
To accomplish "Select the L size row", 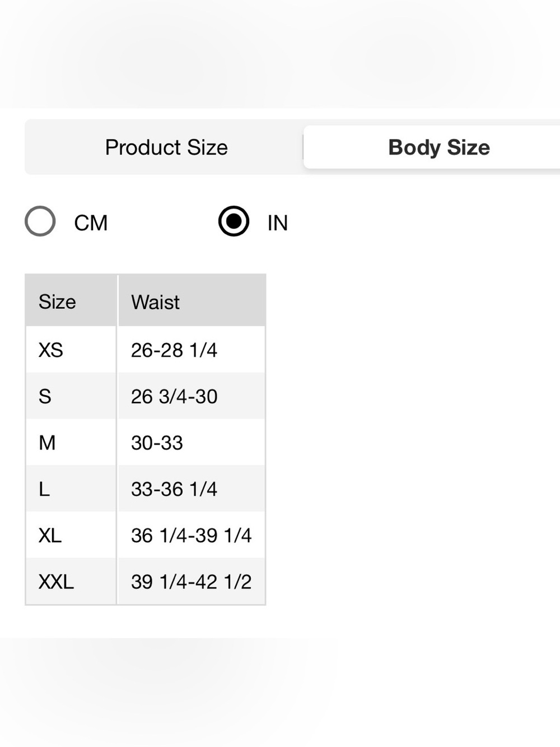I will click(146, 489).
